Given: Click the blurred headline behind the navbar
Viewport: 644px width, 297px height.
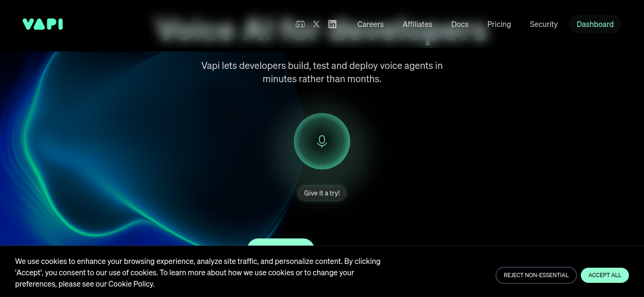Looking at the screenshot, I should 322,30.
